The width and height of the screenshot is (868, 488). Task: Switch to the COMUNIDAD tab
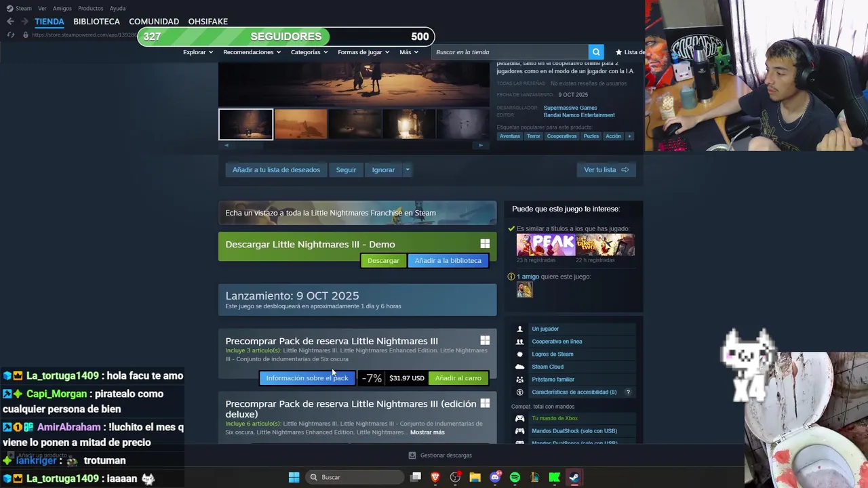click(x=154, y=22)
